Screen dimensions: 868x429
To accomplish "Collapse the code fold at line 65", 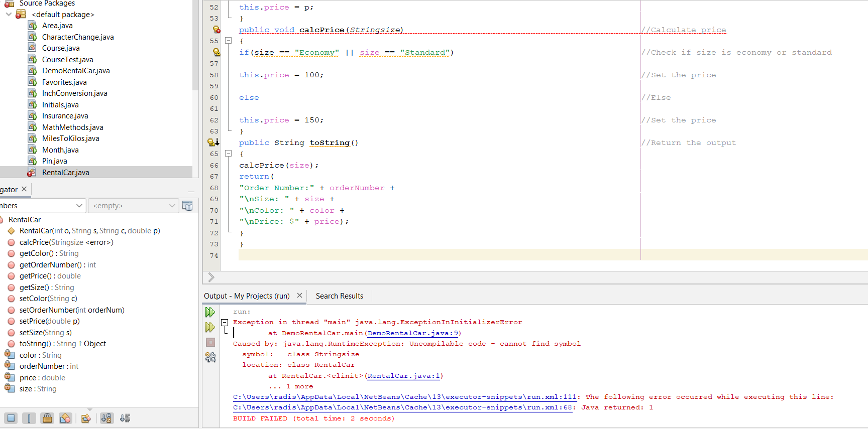I will tap(228, 154).
